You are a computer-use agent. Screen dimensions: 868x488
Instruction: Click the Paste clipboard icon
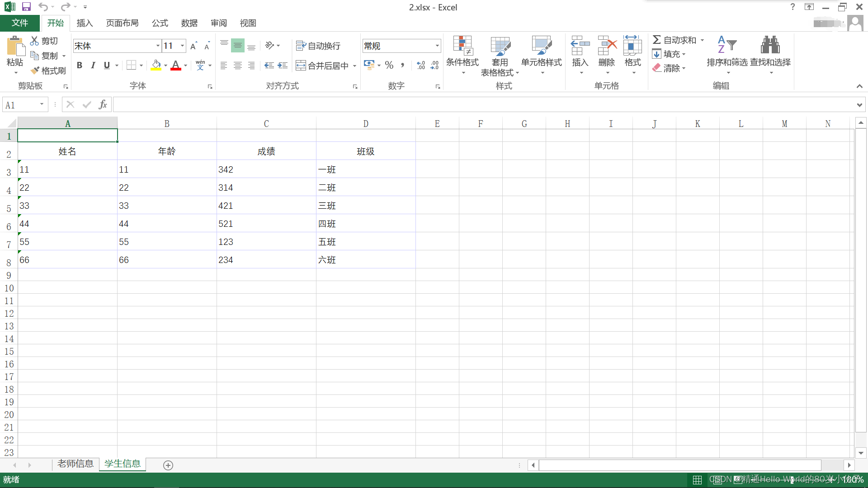(x=15, y=46)
